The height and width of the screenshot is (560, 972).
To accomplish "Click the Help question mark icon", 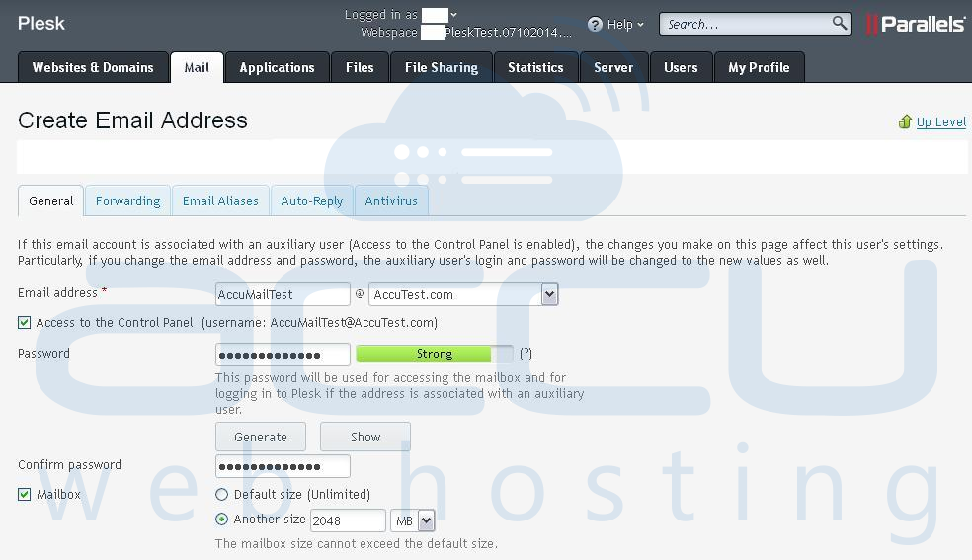I will 595,24.
